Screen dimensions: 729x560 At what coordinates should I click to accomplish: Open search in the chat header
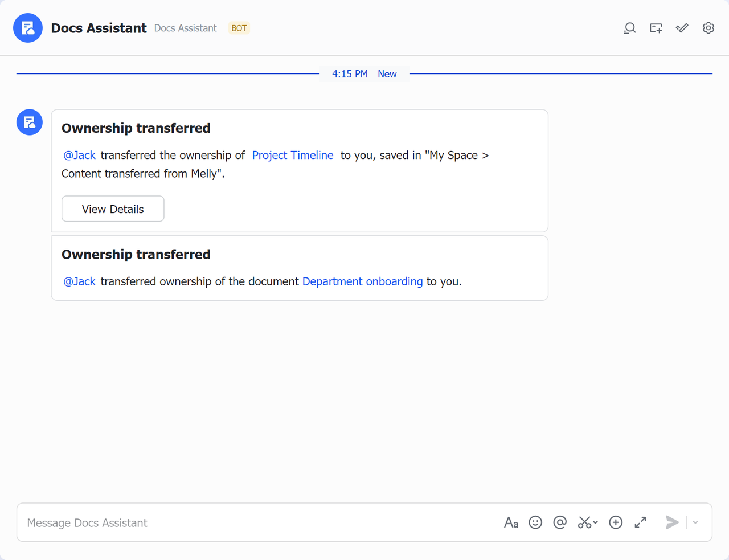tap(629, 28)
